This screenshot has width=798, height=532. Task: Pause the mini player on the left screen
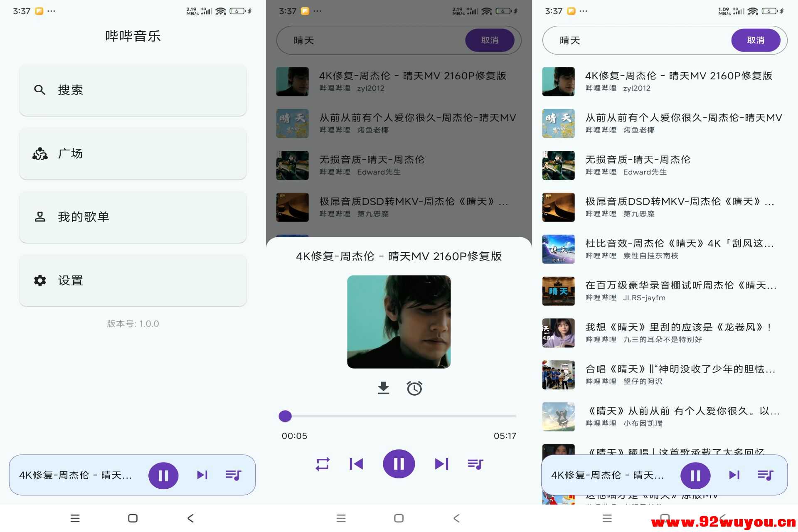click(164, 475)
